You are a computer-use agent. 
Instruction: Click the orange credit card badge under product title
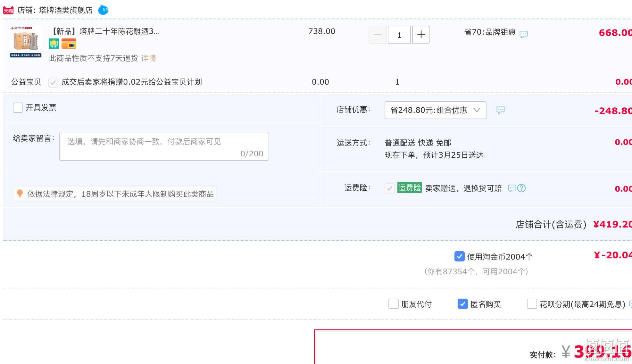tap(69, 44)
